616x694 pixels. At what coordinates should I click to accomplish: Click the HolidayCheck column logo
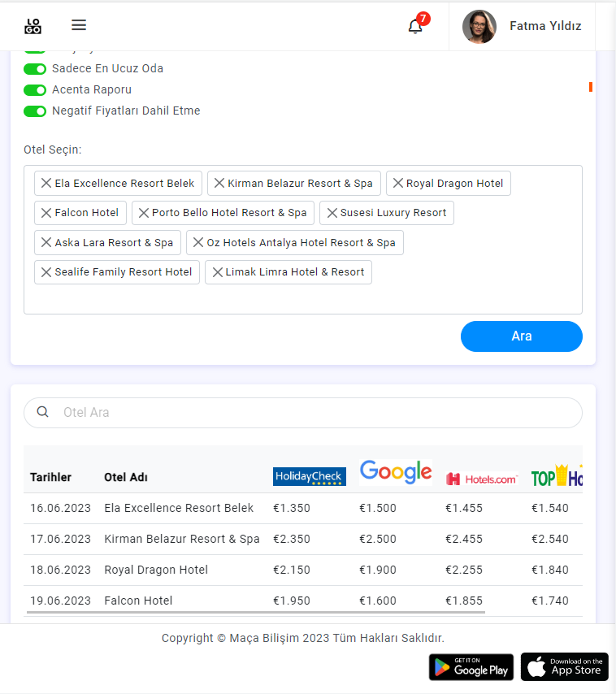point(310,477)
